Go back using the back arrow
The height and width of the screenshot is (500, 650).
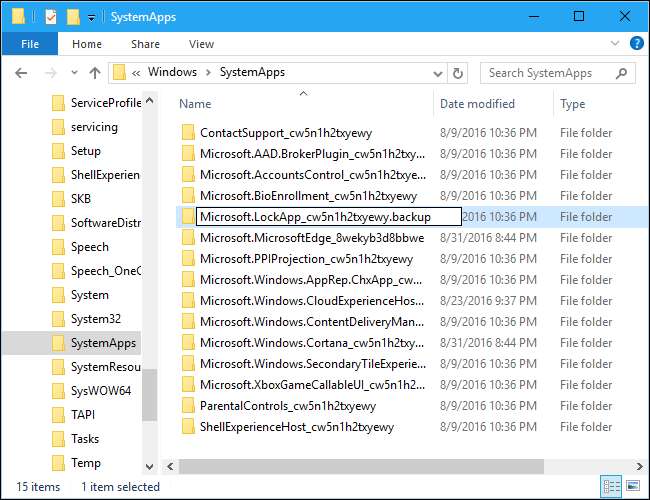20,73
